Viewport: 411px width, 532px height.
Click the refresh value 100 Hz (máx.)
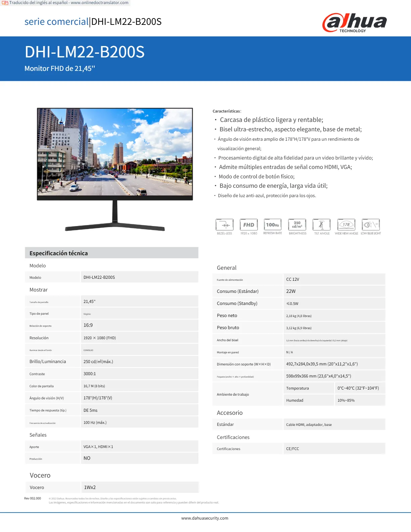139,422
